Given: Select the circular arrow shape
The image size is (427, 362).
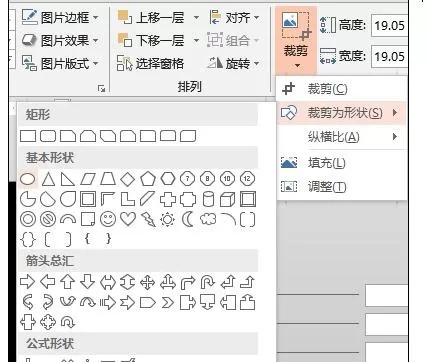Looking at the screenshot, I should pyautogui.click(x=68, y=322).
